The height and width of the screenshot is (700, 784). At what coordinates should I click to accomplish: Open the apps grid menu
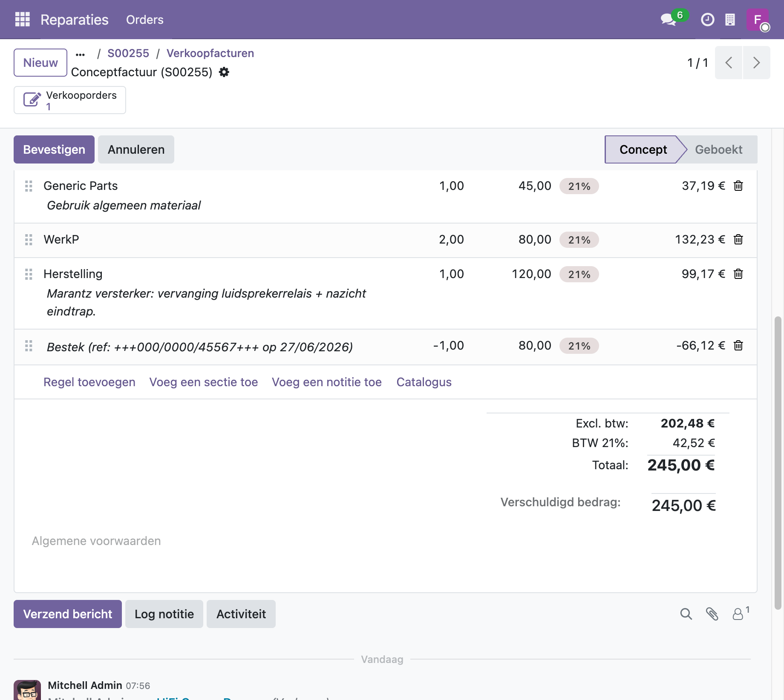click(23, 20)
